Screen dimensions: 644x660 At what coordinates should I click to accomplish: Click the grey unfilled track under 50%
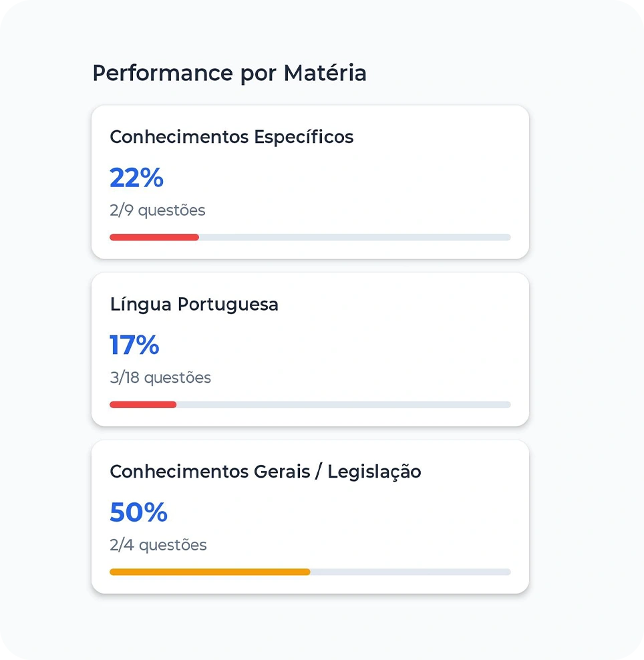(x=410, y=572)
